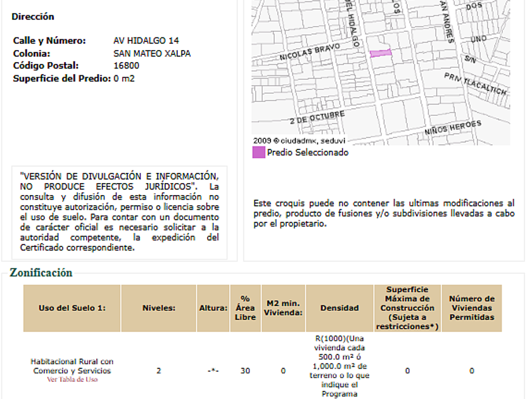The width and height of the screenshot is (532, 399).
Task: Click the 'Calle y Número:' label
Action: 49,41
